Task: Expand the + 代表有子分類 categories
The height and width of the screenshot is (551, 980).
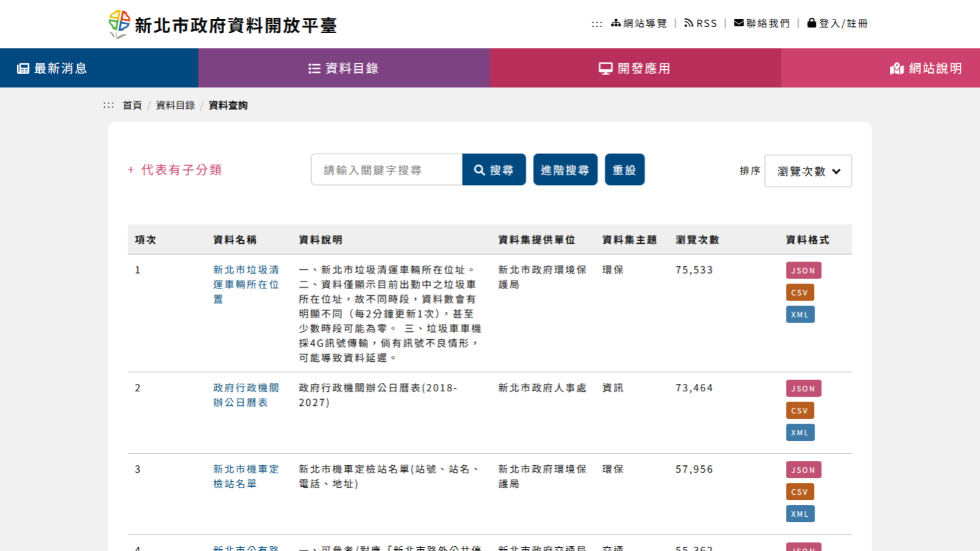Action: pos(175,170)
